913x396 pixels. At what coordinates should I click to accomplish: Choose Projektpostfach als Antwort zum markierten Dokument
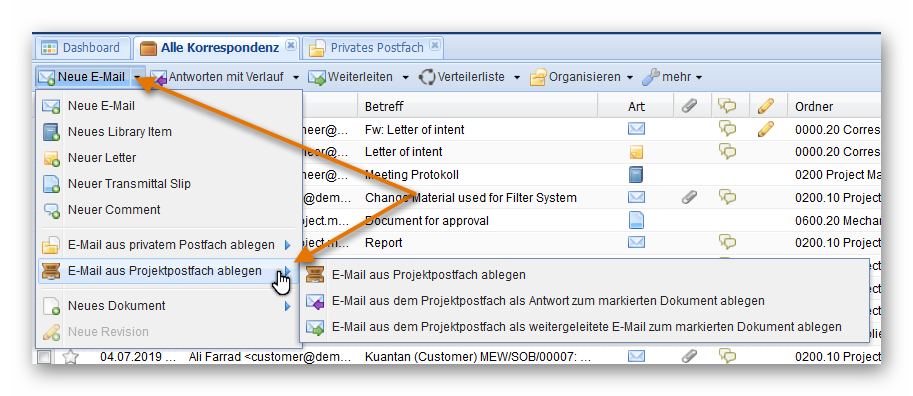click(x=584, y=301)
